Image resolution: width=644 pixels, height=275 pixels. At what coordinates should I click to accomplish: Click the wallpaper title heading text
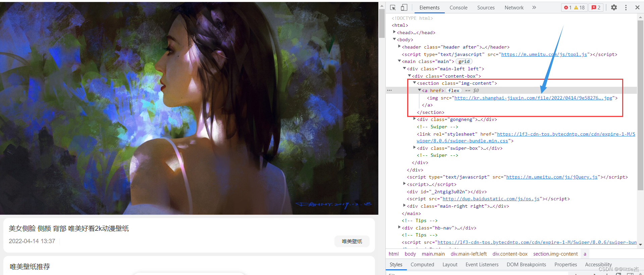[69, 228]
